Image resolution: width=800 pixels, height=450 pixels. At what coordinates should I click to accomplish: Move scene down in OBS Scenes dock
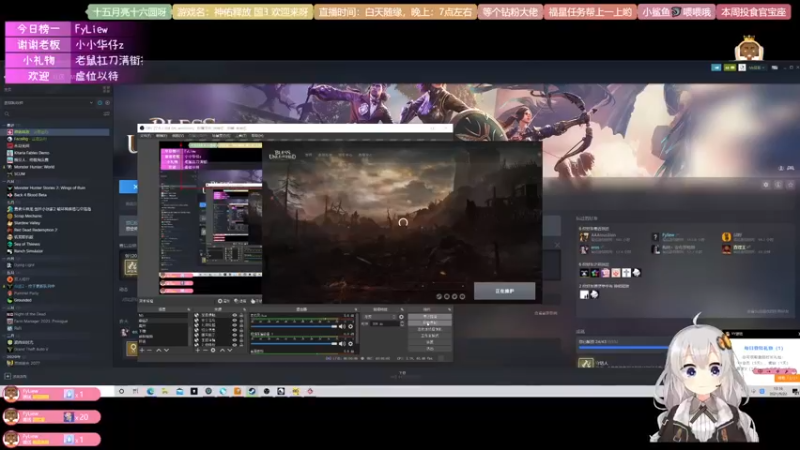click(166, 350)
